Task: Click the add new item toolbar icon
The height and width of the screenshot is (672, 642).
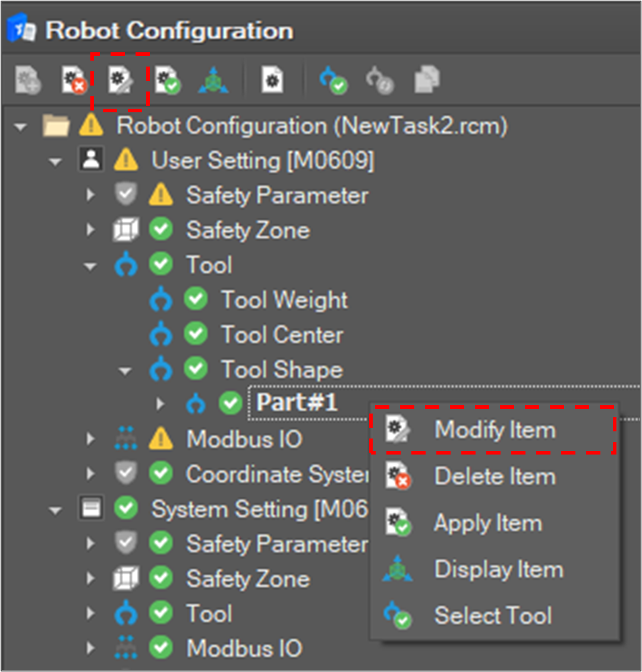Action: coord(27,81)
